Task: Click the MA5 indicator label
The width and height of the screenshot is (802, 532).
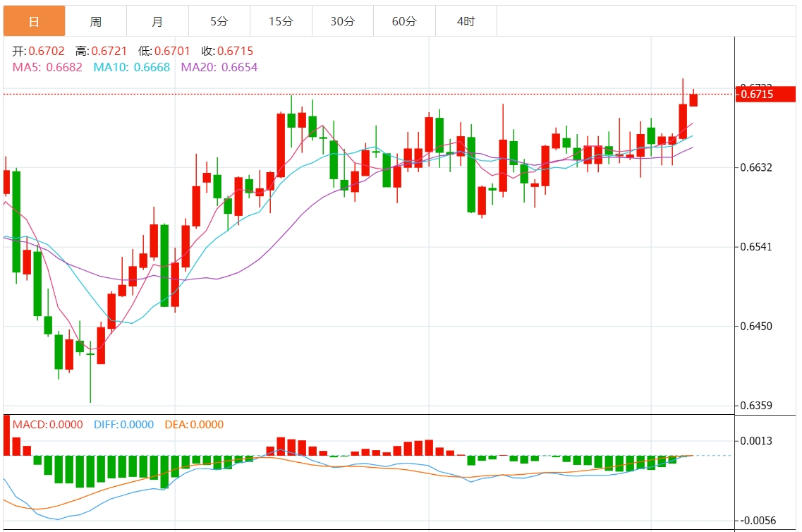Action: (x=47, y=67)
